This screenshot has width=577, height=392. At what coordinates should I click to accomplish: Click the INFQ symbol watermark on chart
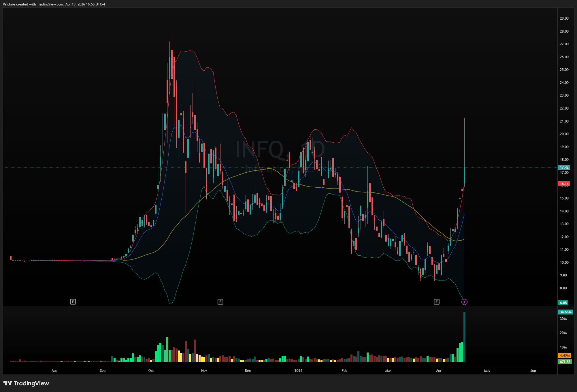pyautogui.click(x=260, y=149)
